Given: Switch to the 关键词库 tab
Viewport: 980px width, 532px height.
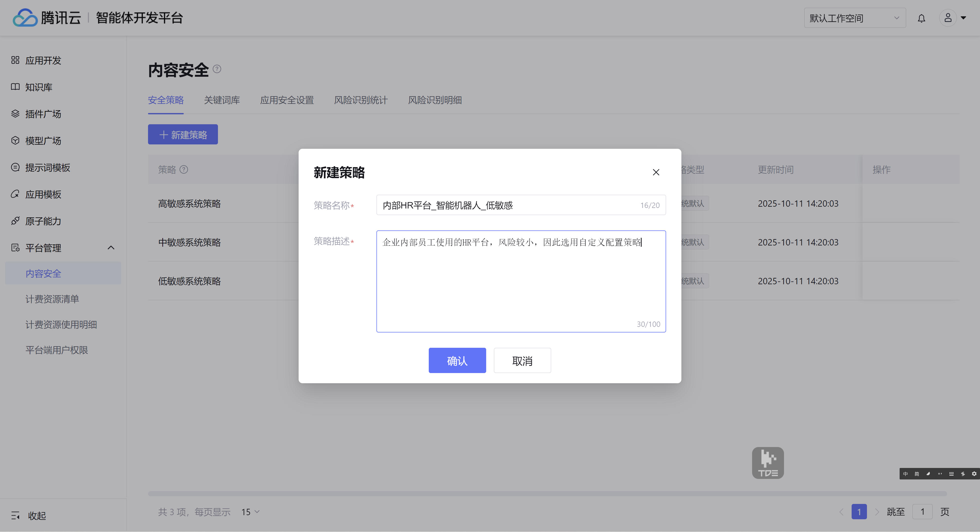Looking at the screenshot, I should [222, 100].
